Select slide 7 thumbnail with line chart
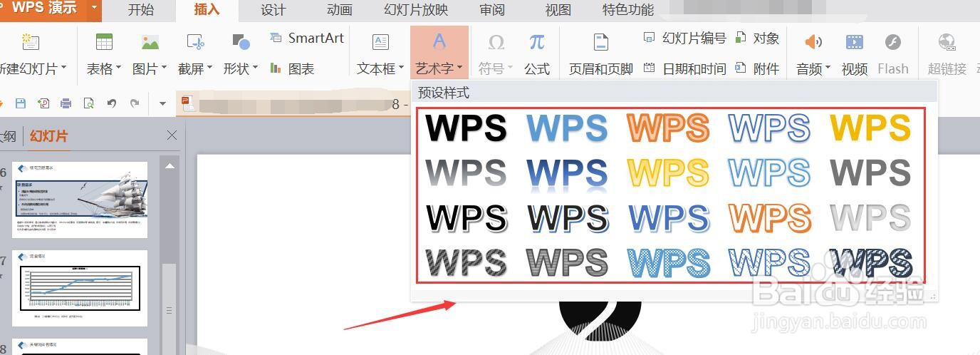The image size is (980, 355). [80, 288]
